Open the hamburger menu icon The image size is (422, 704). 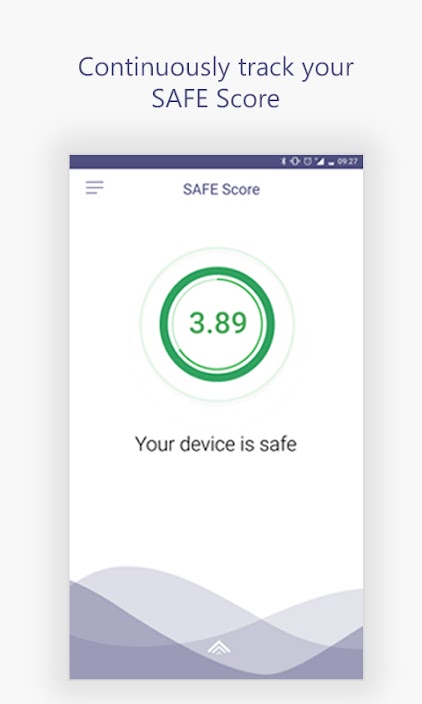pos(95,188)
